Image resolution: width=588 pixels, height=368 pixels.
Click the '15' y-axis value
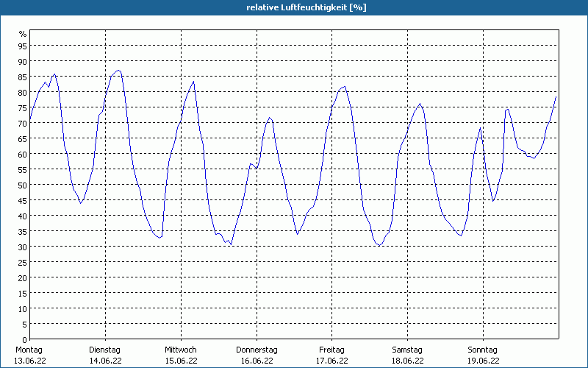tap(23, 294)
